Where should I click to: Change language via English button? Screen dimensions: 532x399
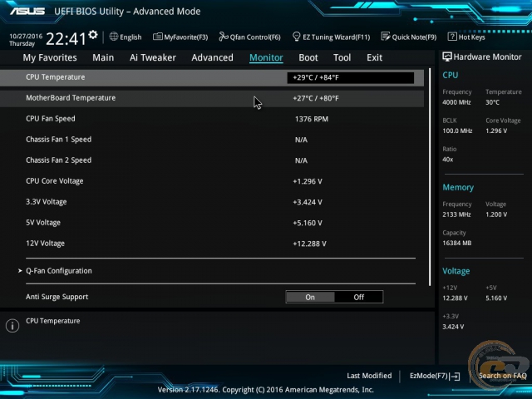[x=126, y=37]
